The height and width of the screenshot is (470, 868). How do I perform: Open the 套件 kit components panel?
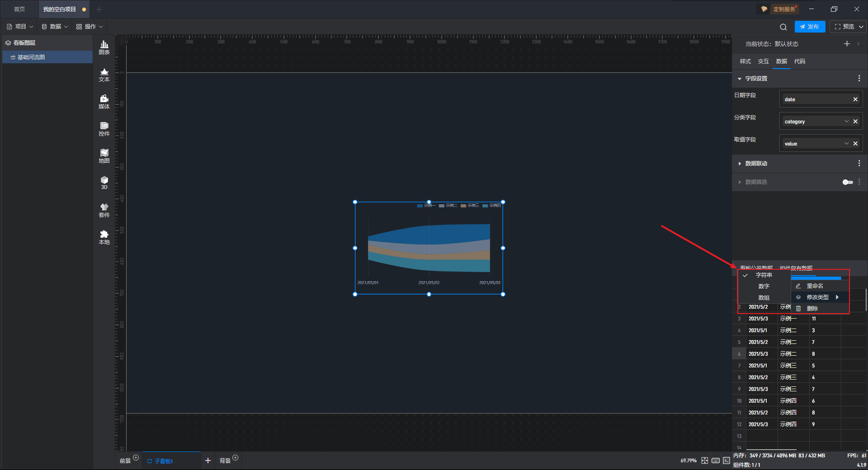coord(104,210)
